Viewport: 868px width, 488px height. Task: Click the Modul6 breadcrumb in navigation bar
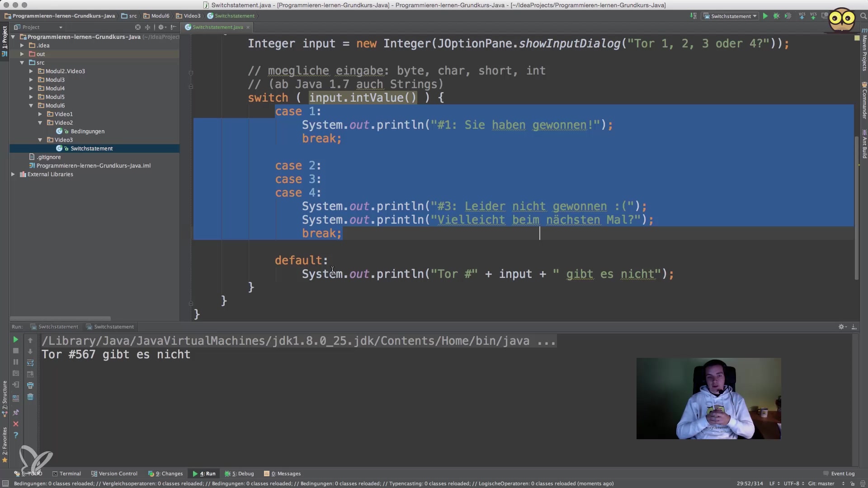(x=160, y=16)
